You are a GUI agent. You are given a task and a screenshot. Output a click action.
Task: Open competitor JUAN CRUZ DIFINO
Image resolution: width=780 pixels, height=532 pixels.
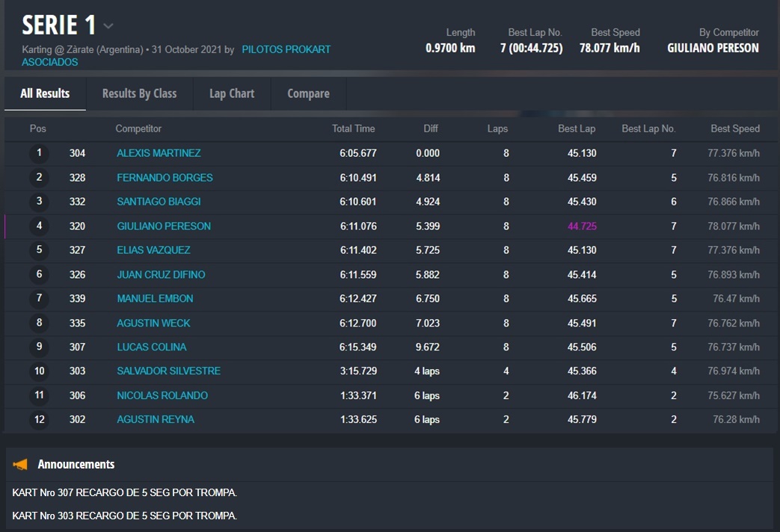coord(161,275)
